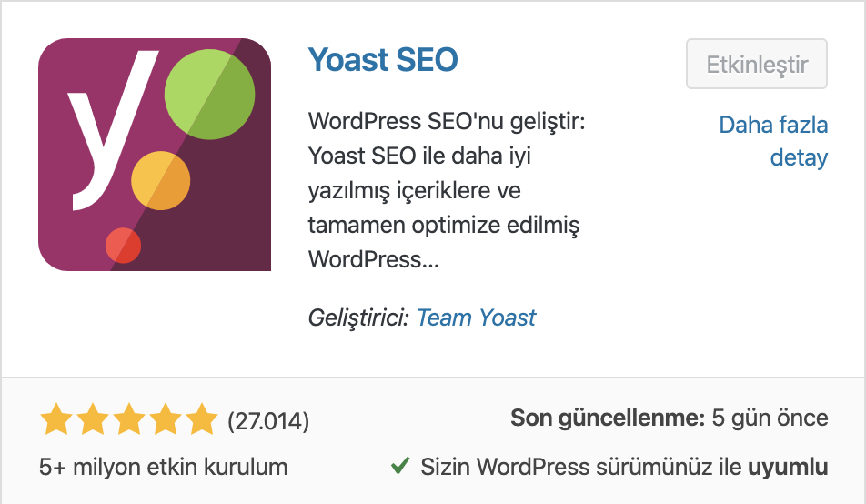Image resolution: width=866 pixels, height=504 pixels.
Task: Click the 5+ milyon etkin kurulum text
Action: (164, 467)
